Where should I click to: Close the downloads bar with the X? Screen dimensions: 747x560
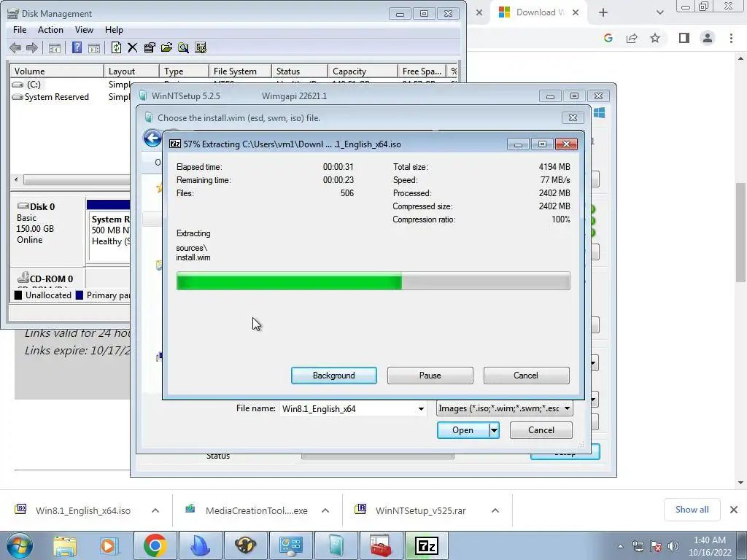[734, 510]
